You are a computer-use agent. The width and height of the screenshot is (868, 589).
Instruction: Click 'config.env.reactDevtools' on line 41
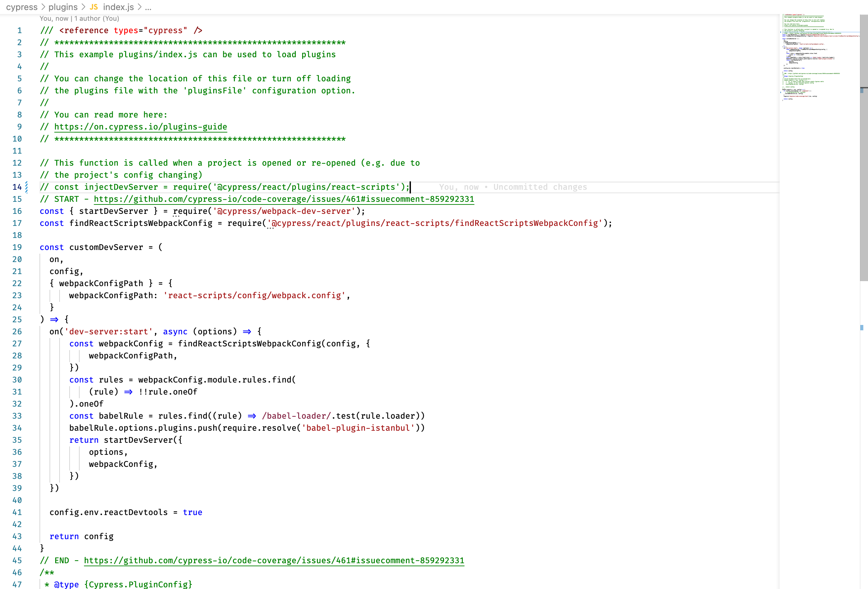[x=108, y=512]
